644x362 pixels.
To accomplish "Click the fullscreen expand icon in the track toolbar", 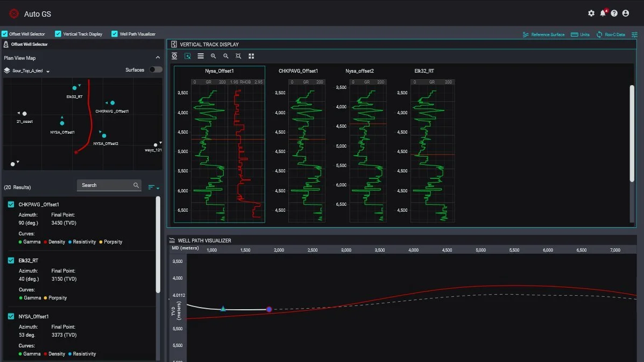I will coord(251,56).
